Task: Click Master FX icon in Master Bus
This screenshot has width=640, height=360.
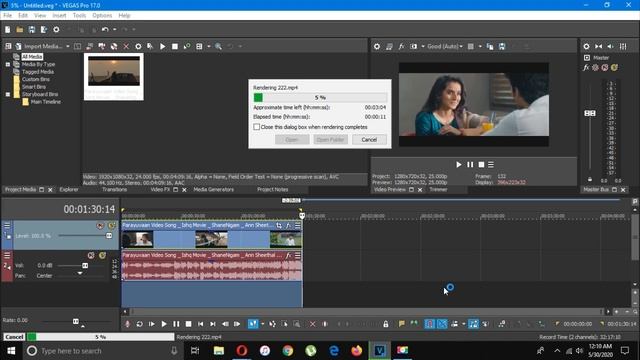Action: pos(586,67)
